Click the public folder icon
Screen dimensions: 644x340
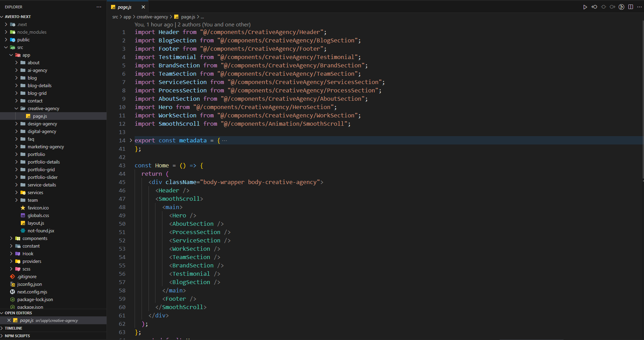[x=12, y=40]
